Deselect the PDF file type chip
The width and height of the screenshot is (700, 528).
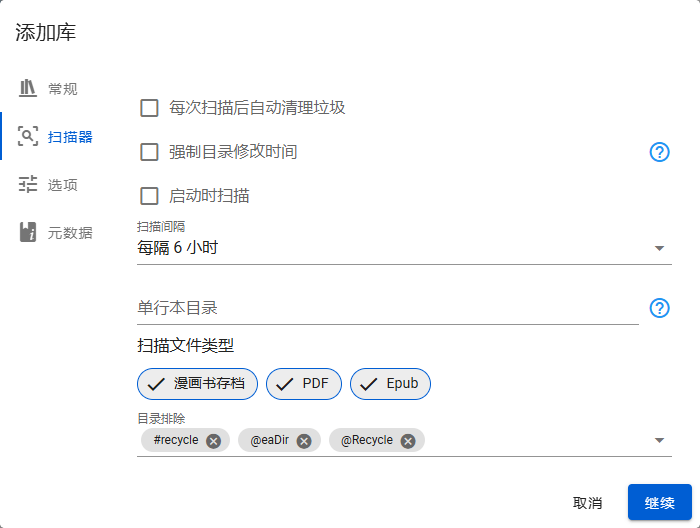pyautogui.click(x=304, y=384)
